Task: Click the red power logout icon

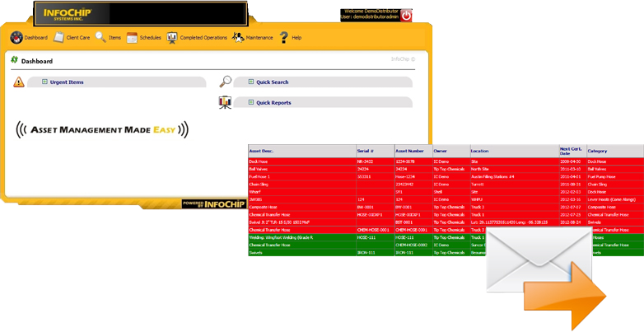Action: [406, 16]
